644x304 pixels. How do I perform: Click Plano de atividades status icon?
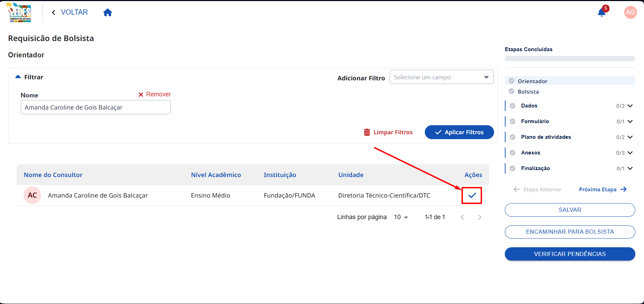[512, 137]
